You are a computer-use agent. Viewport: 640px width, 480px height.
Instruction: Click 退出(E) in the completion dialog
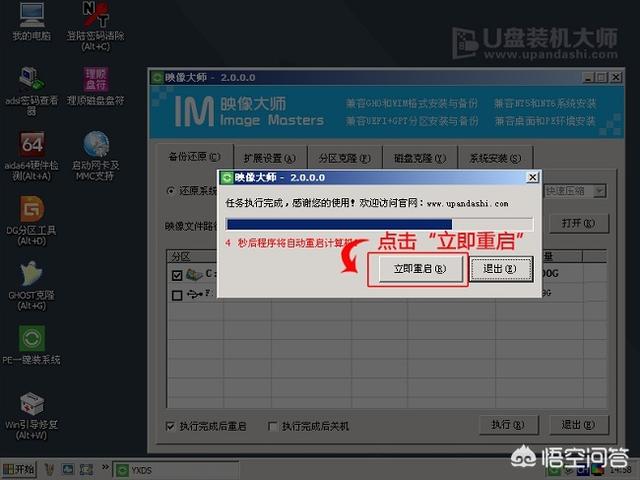[x=500, y=269]
